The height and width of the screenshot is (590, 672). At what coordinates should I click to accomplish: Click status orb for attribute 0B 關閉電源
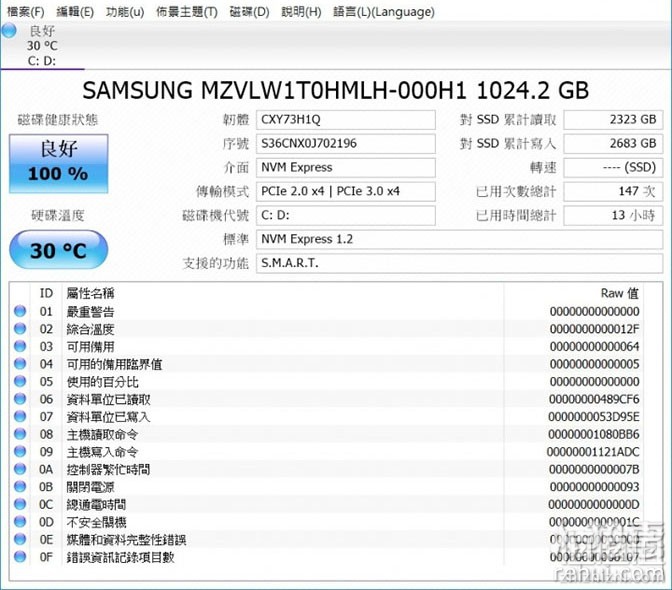point(20,487)
